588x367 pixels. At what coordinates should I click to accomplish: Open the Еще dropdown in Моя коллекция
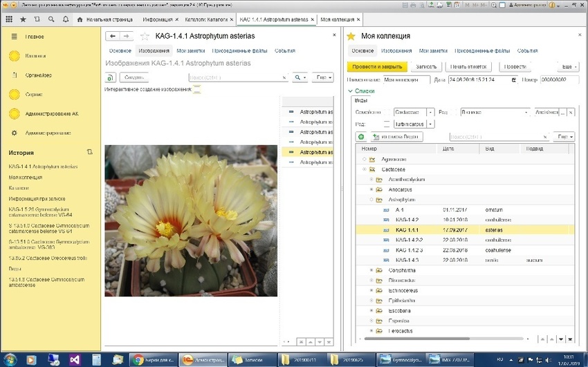pyautogui.click(x=567, y=66)
